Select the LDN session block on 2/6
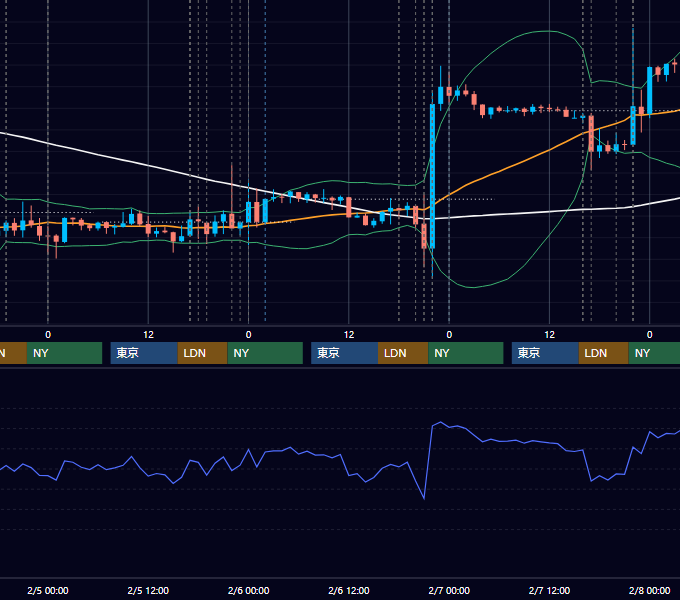Image resolution: width=680 pixels, height=600 pixels. coord(403,353)
